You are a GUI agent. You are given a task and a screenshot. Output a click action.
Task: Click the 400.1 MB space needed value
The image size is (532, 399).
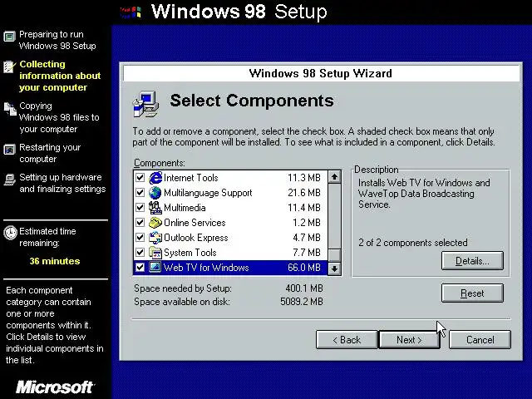click(x=304, y=288)
